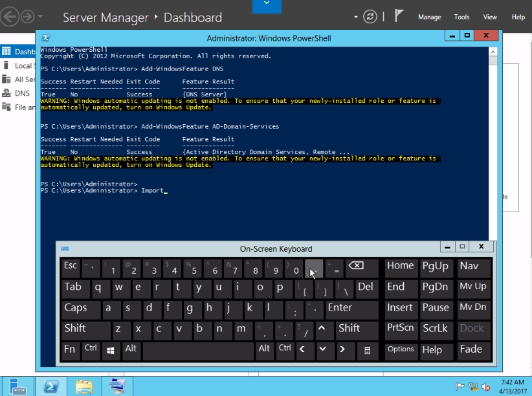
Task: Click the Server Manager forward arrow
Action: click(x=28, y=17)
